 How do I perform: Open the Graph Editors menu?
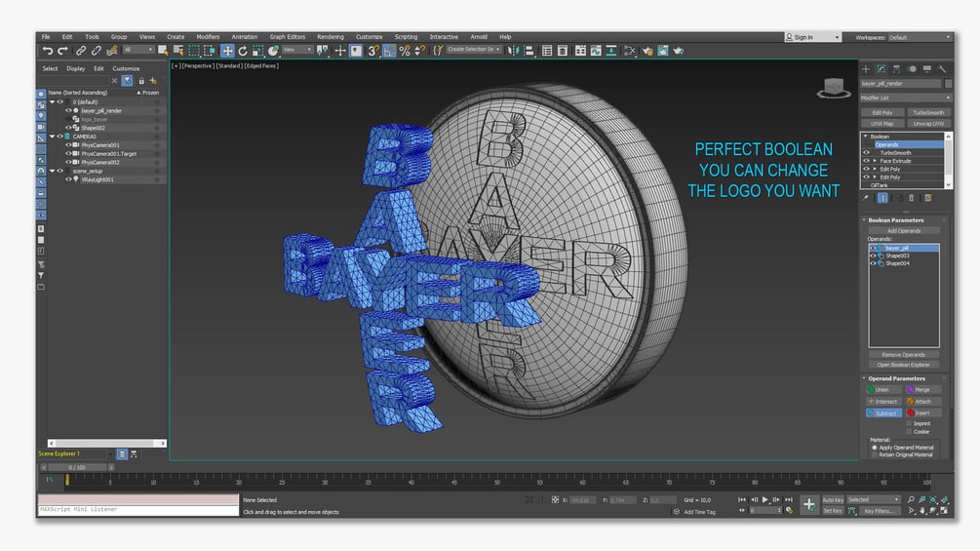click(288, 37)
